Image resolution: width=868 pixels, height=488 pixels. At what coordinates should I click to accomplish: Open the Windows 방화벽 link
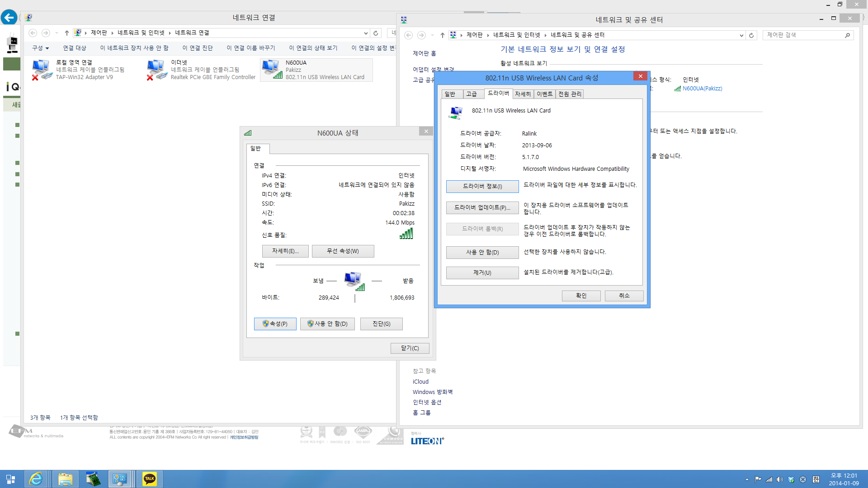(x=433, y=392)
